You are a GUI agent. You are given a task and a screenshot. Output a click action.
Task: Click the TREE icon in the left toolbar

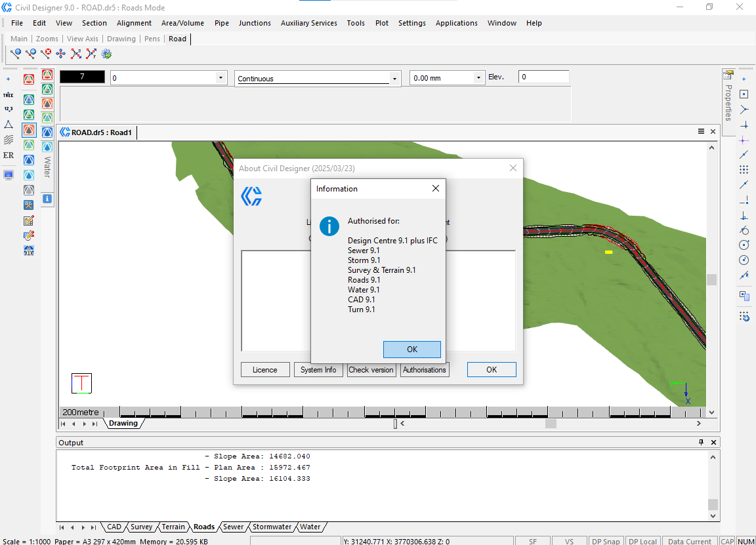click(x=8, y=95)
